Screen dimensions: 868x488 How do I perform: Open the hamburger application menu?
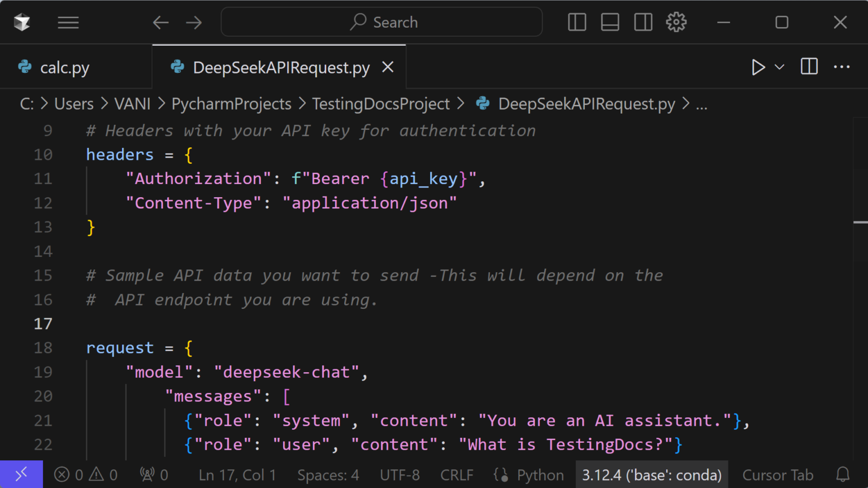(68, 22)
